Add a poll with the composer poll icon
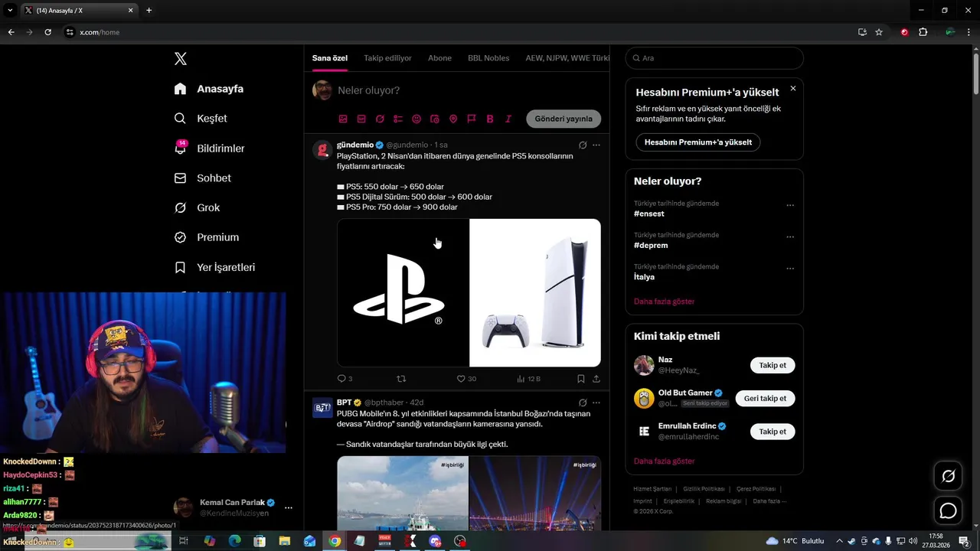980x551 pixels. 398,119
